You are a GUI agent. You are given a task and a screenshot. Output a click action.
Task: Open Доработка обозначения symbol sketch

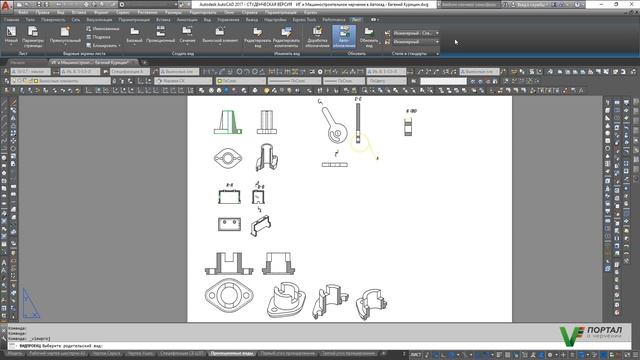tap(317, 37)
